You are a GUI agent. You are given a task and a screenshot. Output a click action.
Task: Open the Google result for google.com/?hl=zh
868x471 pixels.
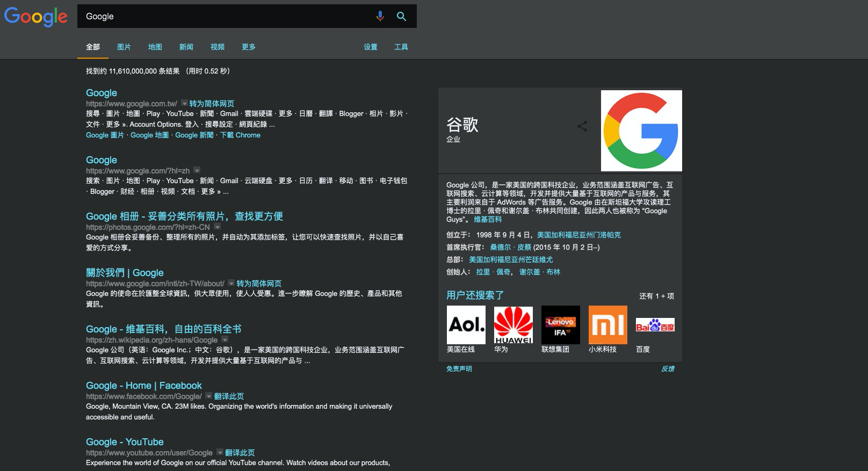tap(102, 160)
